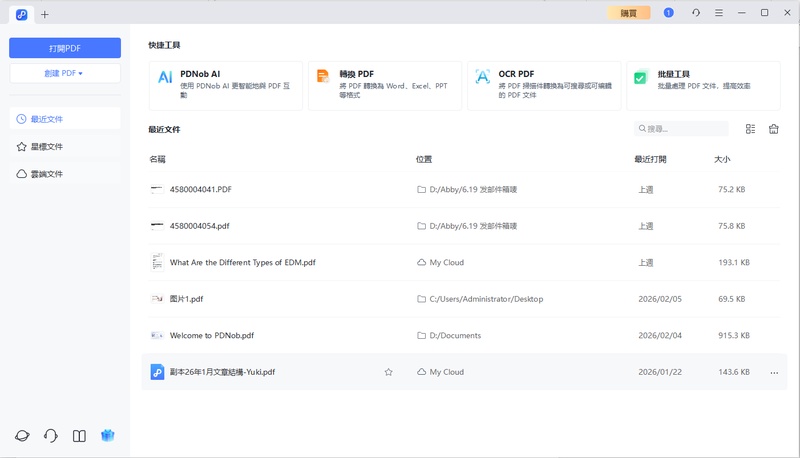Click the 143.6 KB size cell

(x=734, y=372)
